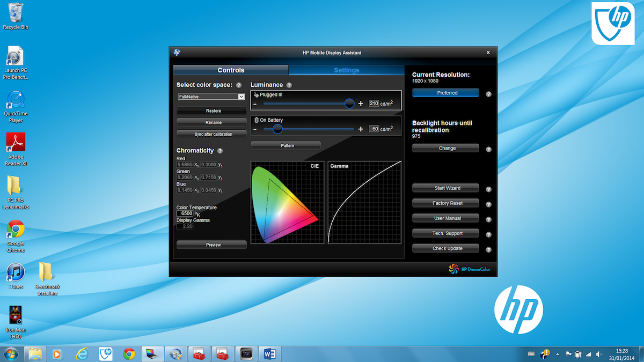
Task: Open the Full/Native color space dropdown
Action: pos(211,97)
